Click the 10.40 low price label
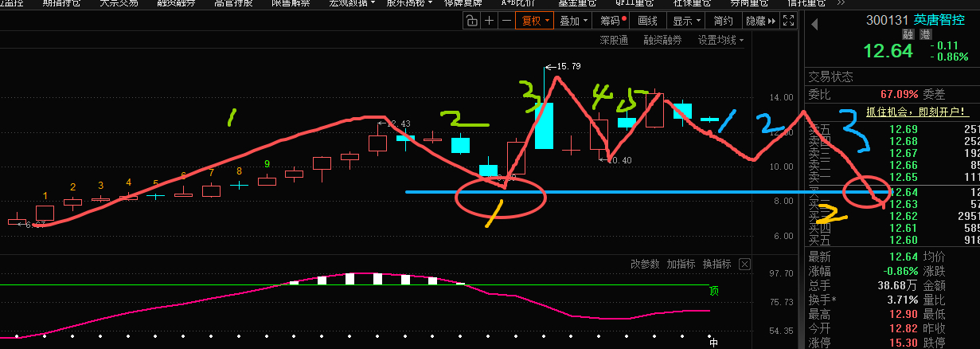Viewport: 980px width, 349px height. click(x=621, y=160)
